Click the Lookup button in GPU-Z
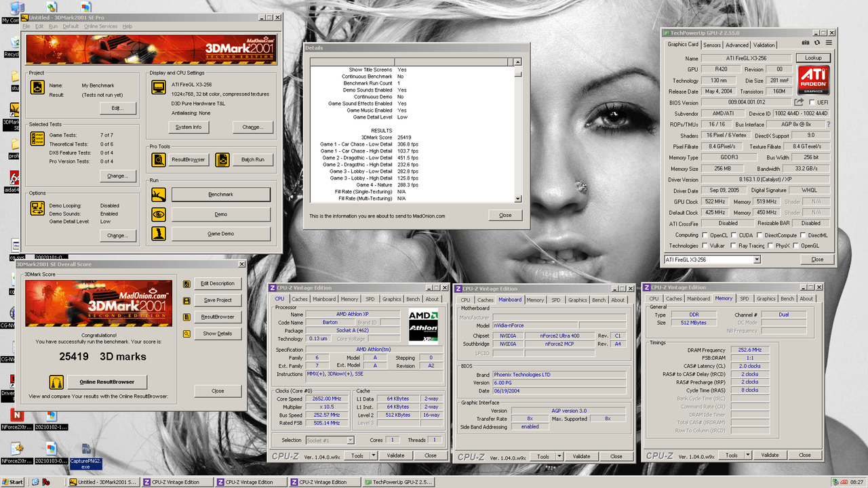Image resolution: width=868 pixels, height=488 pixels. tap(813, 58)
